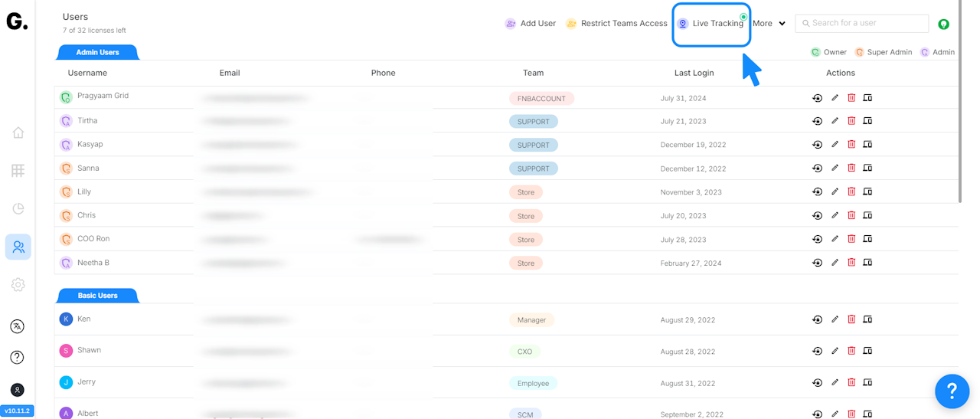This screenshot has height=419, width=980.
Task: Click the profile avatar in sidebar
Action: point(18,390)
